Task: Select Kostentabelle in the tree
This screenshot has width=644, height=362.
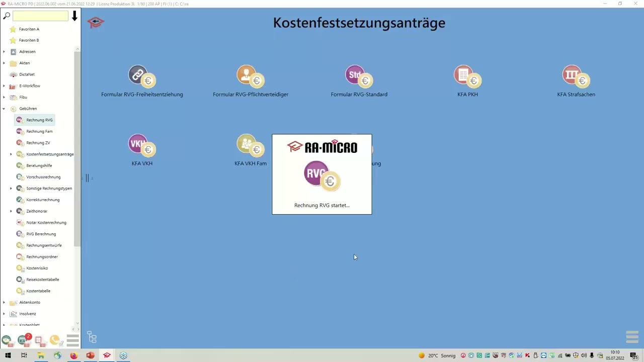Action: 38,291
